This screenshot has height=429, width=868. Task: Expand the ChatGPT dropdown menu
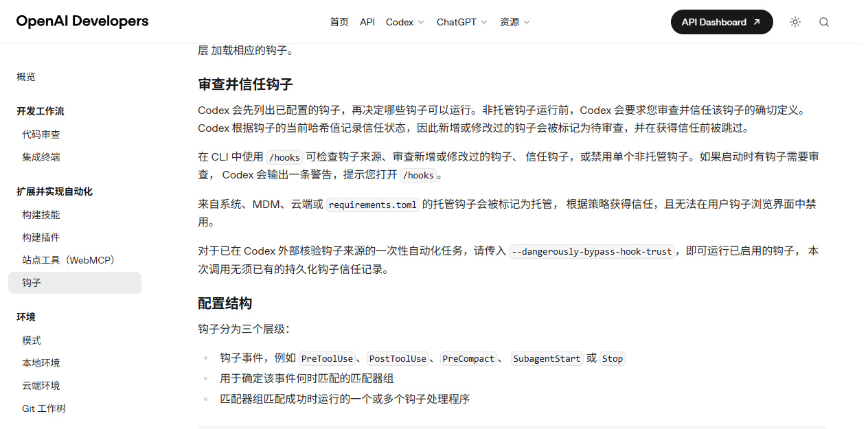point(462,22)
